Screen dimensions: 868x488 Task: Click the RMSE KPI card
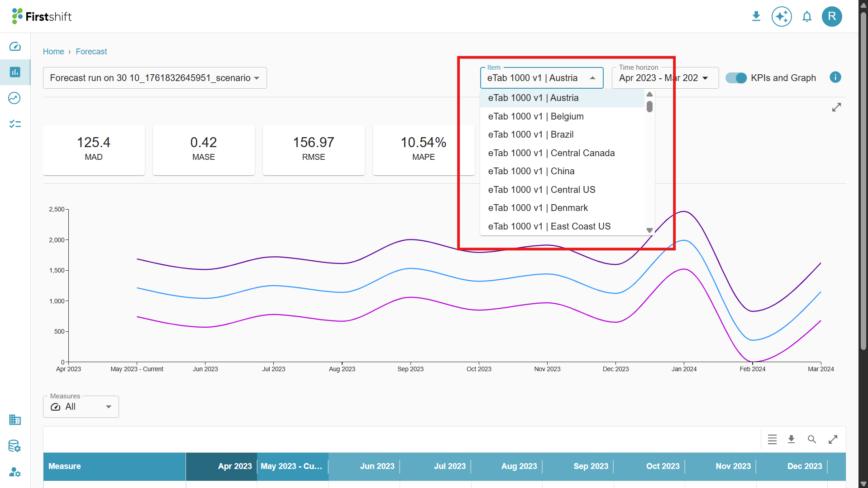click(314, 150)
